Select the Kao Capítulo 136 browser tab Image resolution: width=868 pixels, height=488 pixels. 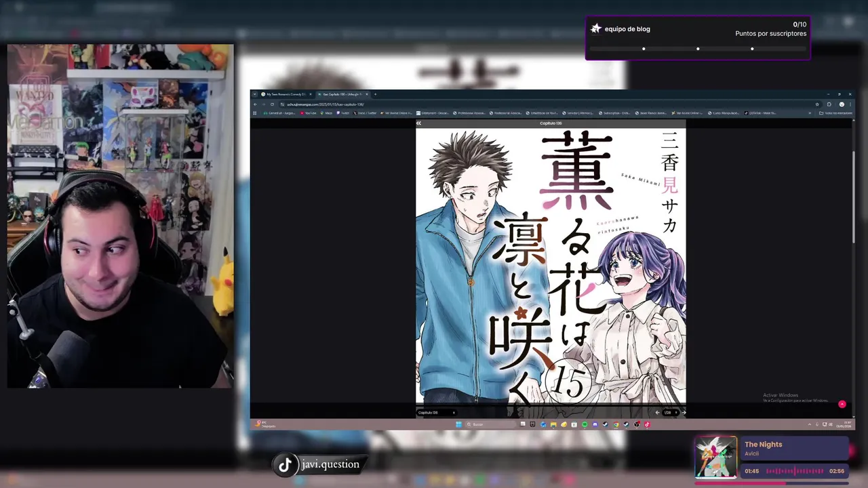[342, 94]
